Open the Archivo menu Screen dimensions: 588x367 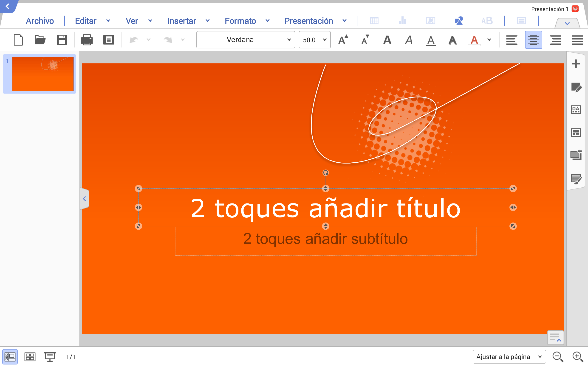coord(40,21)
